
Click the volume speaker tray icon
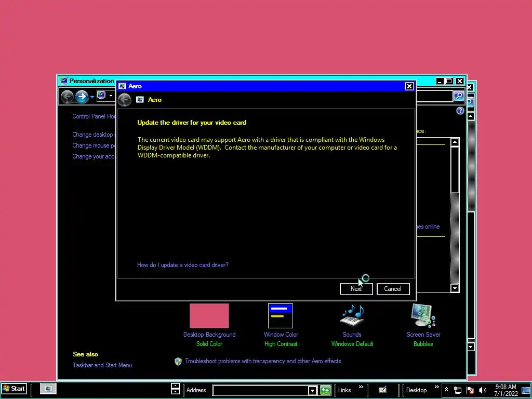482,390
